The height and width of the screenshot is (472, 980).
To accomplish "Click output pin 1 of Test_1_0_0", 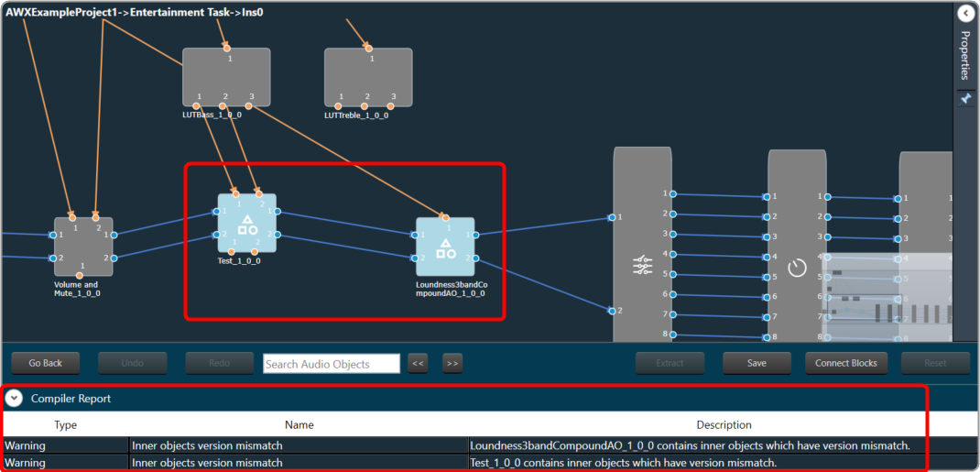I will [x=277, y=212].
